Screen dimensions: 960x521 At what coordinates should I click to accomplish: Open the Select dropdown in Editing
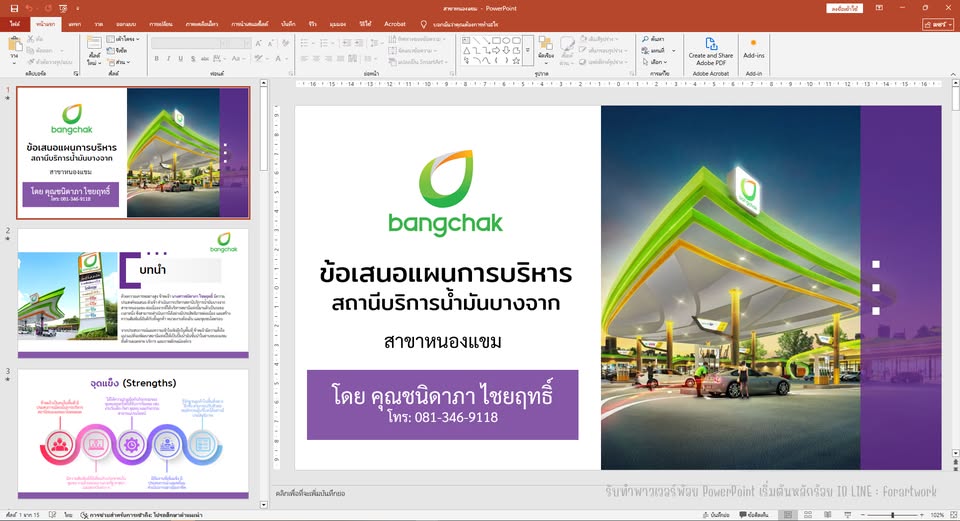655,62
